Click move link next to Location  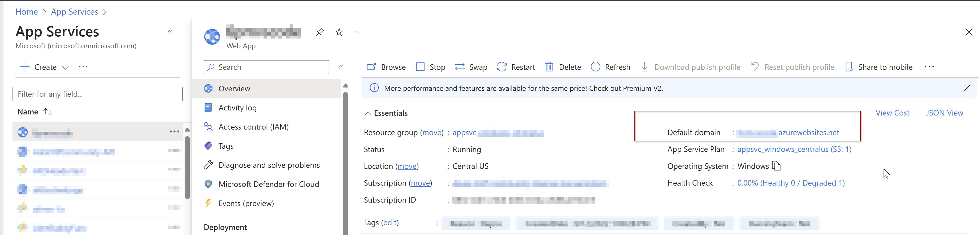pyautogui.click(x=407, y=166)
